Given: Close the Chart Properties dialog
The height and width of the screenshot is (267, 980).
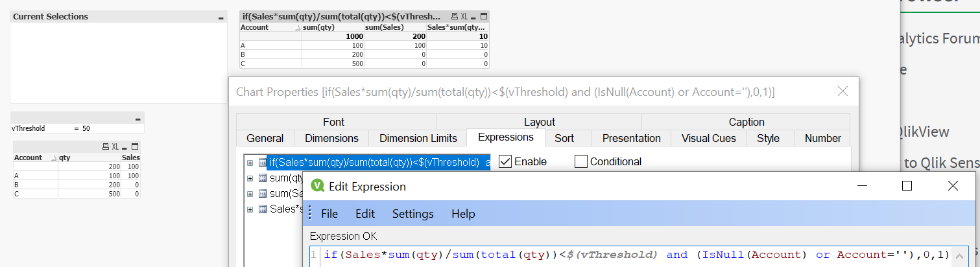Looking at the screenshot, I should tap(843, 92).
